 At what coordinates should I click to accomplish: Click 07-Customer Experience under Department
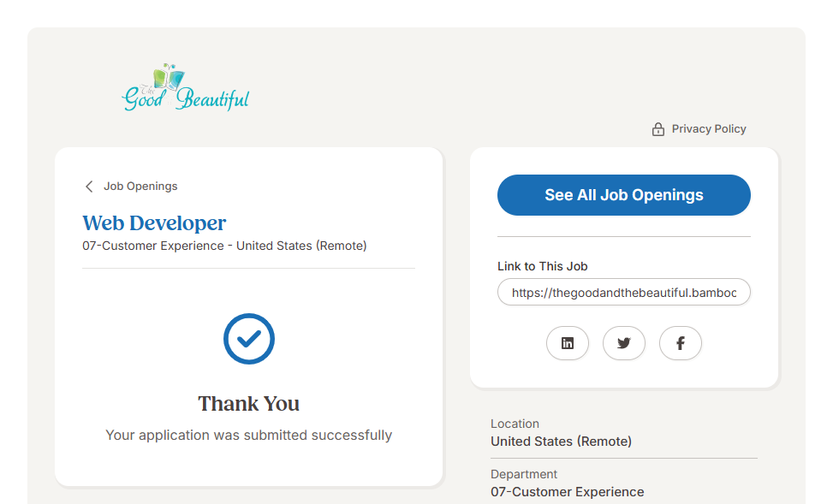click(x=567, y=492)
